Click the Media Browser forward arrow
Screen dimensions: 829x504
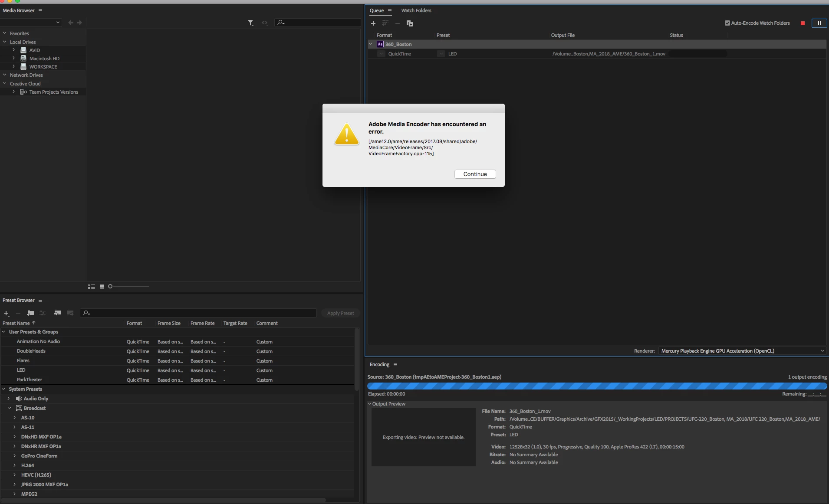click(x=79, y=23)
